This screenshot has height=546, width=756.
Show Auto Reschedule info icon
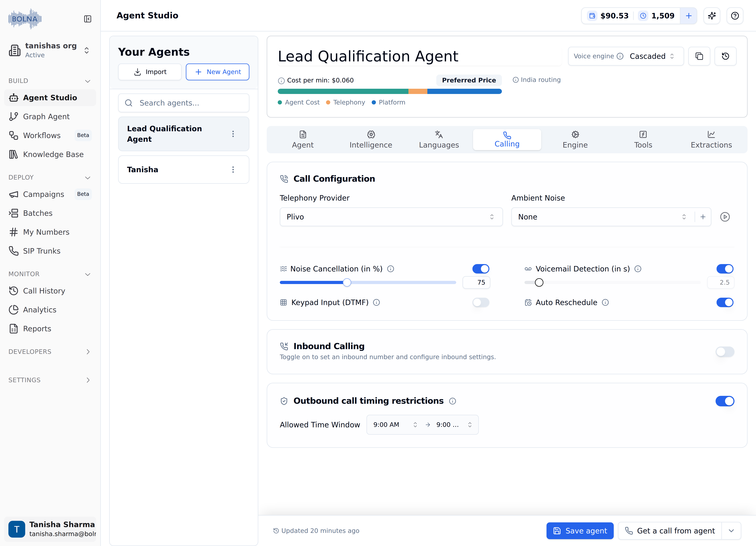pos(605,303)
